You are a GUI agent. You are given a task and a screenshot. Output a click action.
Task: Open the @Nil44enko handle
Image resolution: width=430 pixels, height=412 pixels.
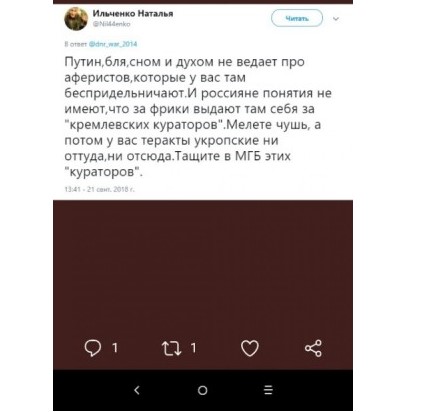(111, 24)
